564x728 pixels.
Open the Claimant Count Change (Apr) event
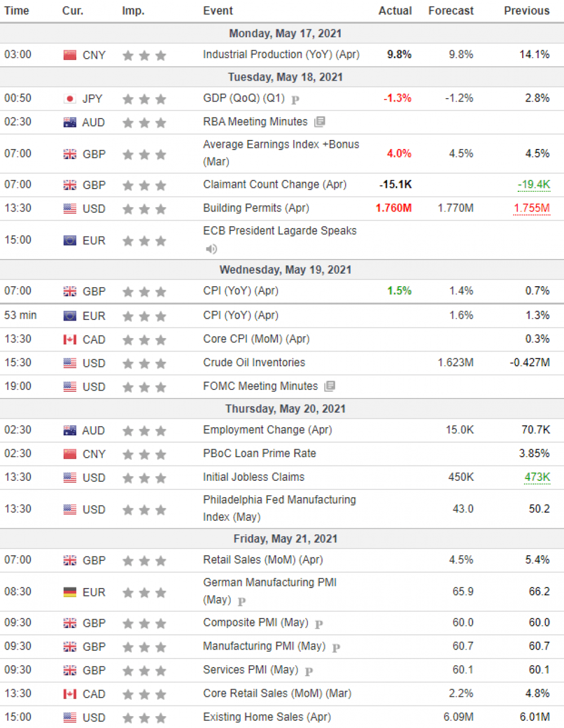point(275,185)
